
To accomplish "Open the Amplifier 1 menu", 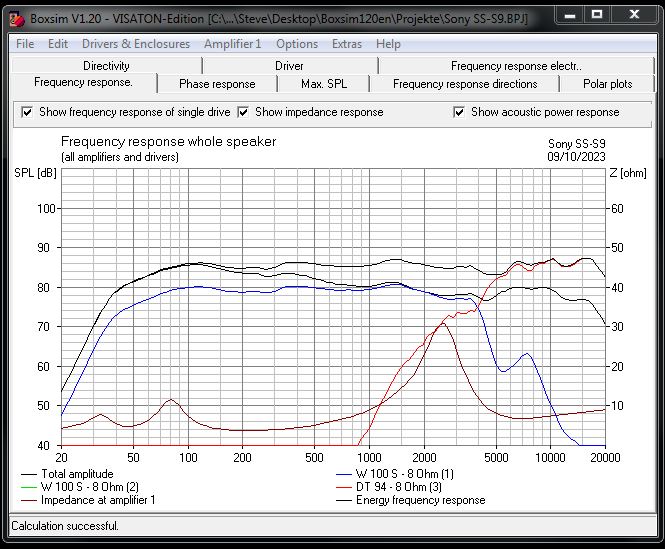I will pyautogui.click(x=232, y=44).
